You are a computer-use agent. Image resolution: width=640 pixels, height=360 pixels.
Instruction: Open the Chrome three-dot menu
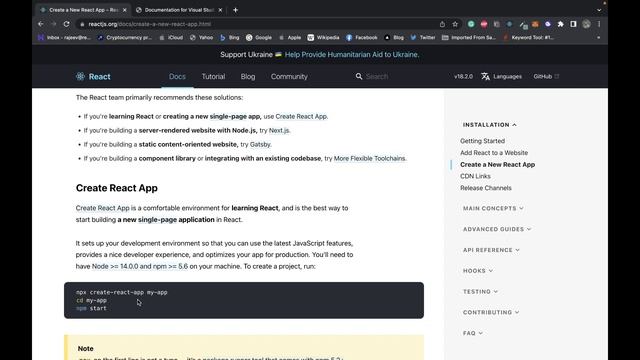(x=599, y=24)
